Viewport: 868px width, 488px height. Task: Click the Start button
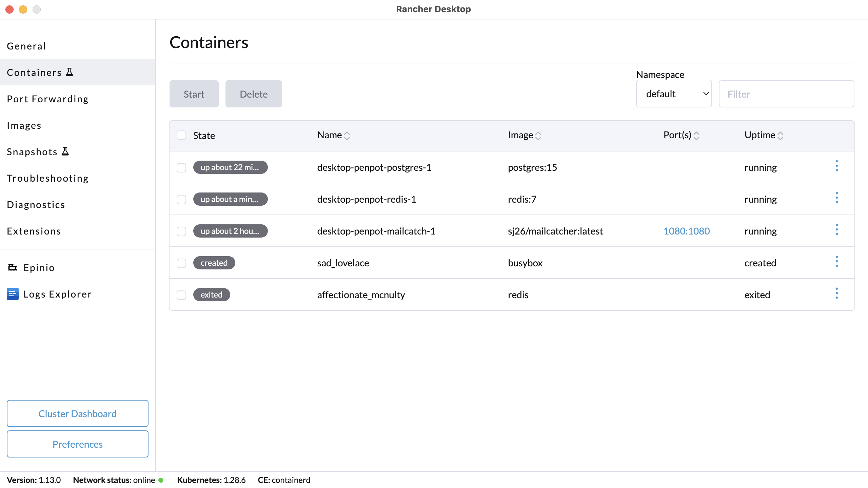coord(194,94)
